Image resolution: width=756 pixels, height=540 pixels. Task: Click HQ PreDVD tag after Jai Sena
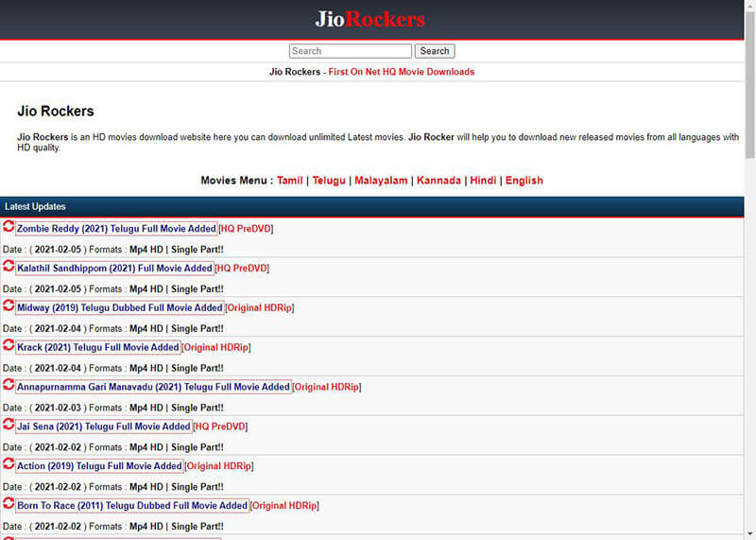pyautogui.click(x=220, y=427)
